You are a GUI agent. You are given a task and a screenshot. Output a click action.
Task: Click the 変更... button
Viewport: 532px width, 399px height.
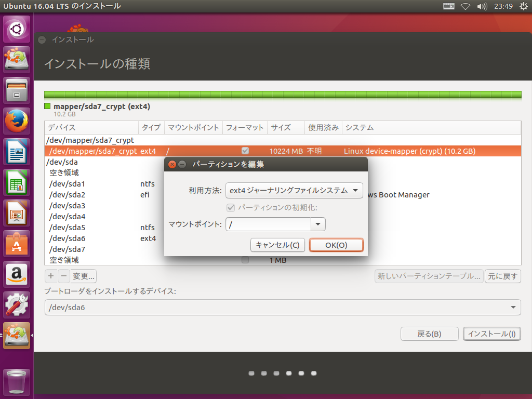tap(84, 276)
